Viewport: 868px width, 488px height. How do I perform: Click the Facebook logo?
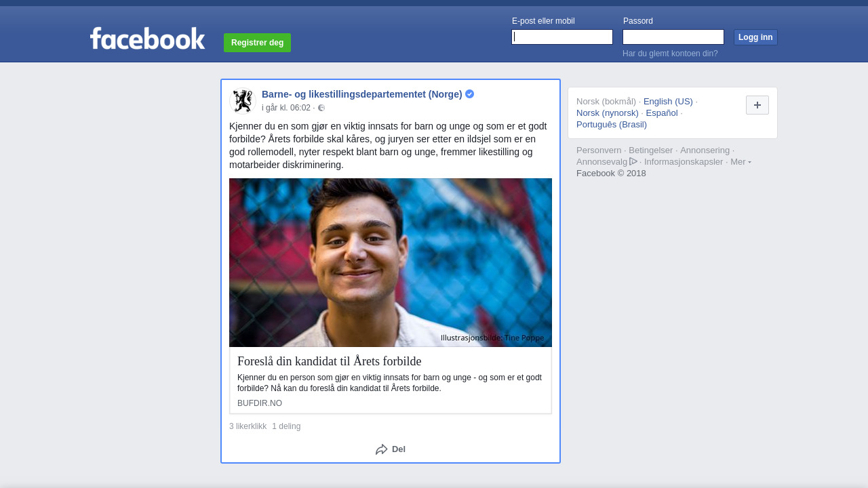click(148, 39)
